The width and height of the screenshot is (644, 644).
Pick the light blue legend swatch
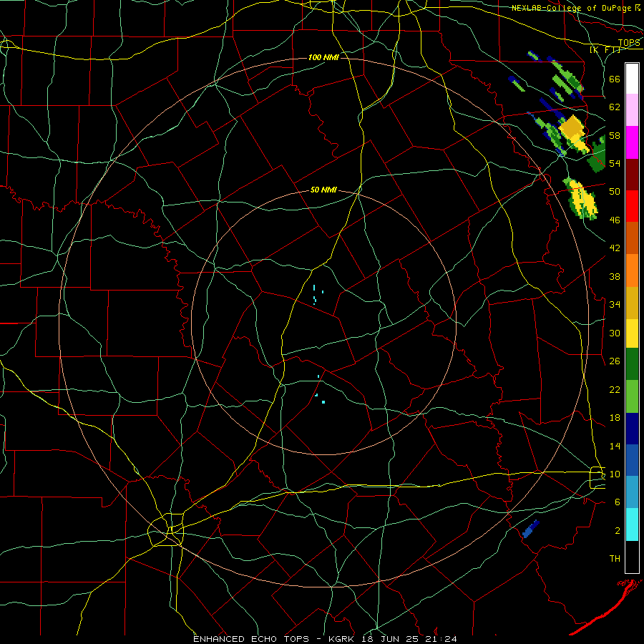pyautogui.click(x=632, y=492)
